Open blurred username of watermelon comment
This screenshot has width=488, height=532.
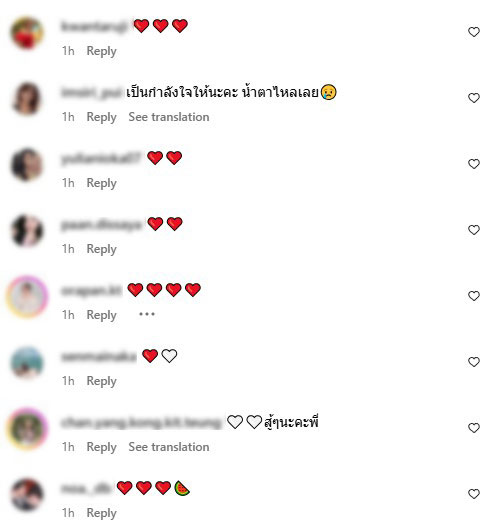(x=86, y=489)
